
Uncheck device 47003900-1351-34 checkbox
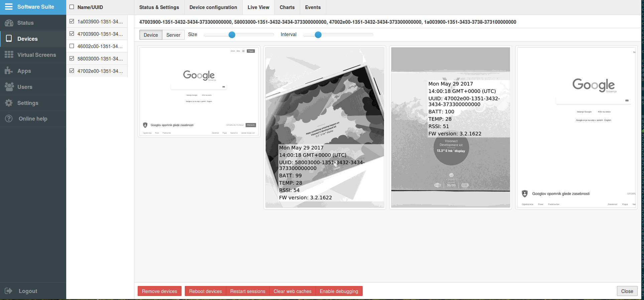point(72,34)
